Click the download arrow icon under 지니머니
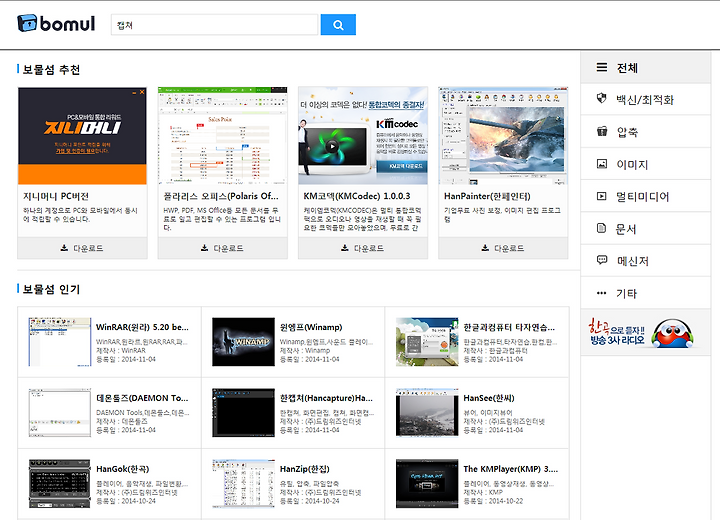The image size is (720, 520). click(x=64, y=248)
